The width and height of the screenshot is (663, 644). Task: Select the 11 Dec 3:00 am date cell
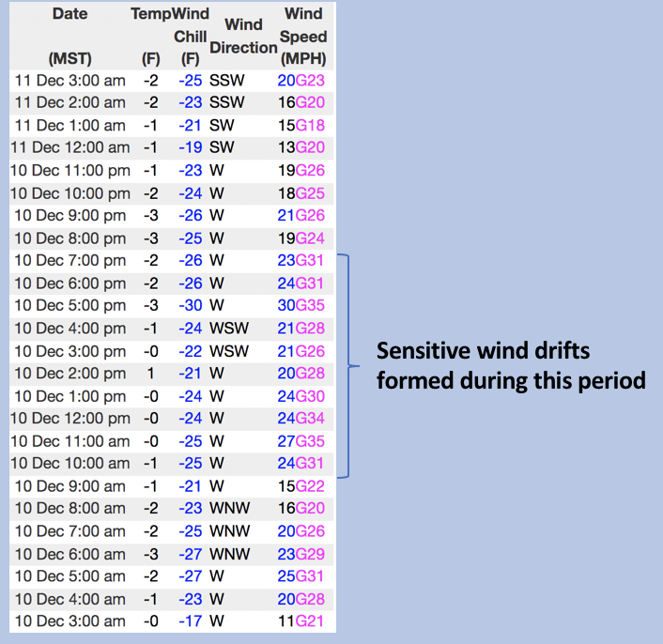pyautogui.click(x=69, y=80)
